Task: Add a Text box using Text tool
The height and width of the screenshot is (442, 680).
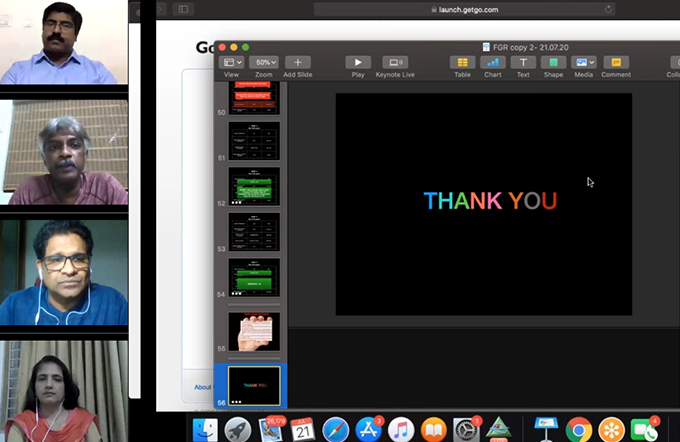Action: [x=523, y=62]
